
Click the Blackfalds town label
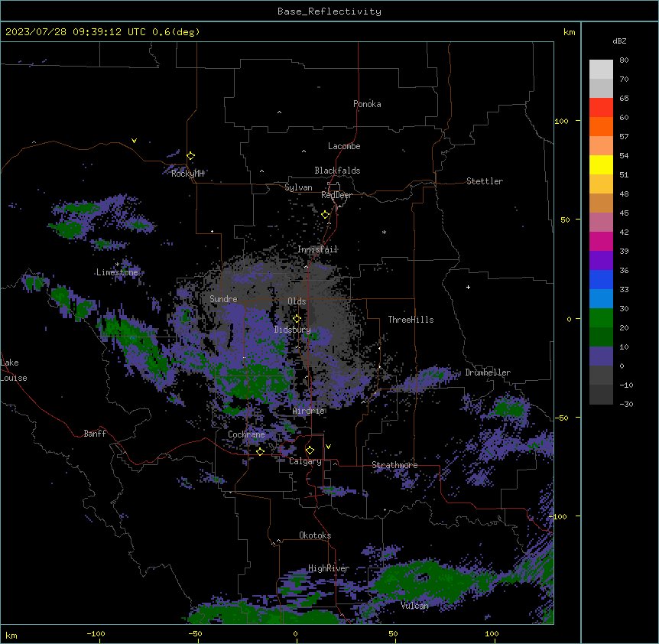(x=337, y=171)
